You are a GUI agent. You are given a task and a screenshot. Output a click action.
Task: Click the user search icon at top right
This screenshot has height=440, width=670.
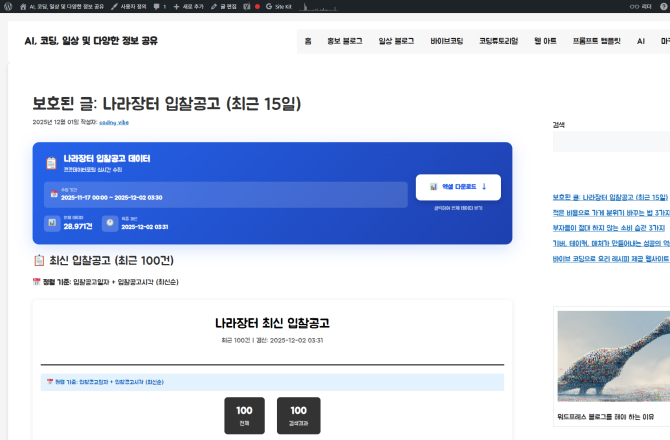pyautogui.click(x=661, y=6)
